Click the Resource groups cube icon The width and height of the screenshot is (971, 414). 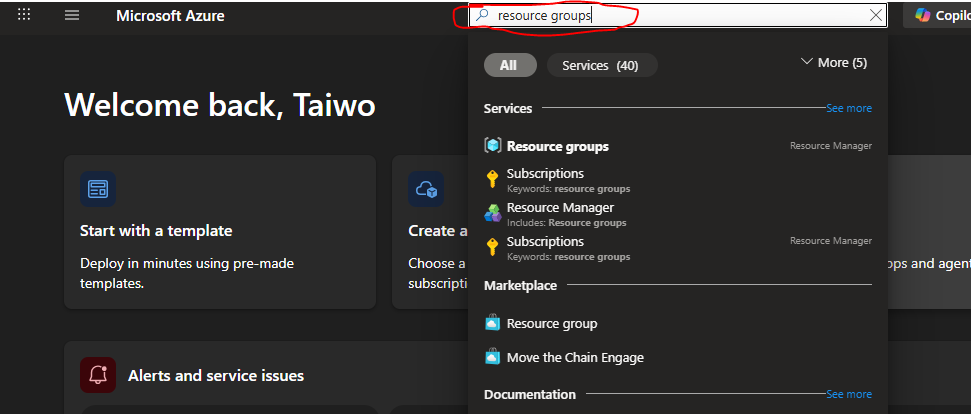[492, 145]
